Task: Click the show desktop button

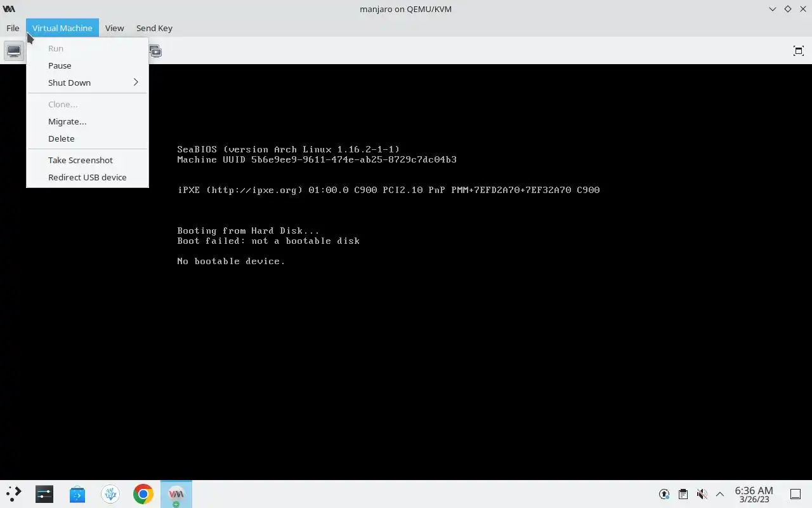Action: tap(795, 494)
